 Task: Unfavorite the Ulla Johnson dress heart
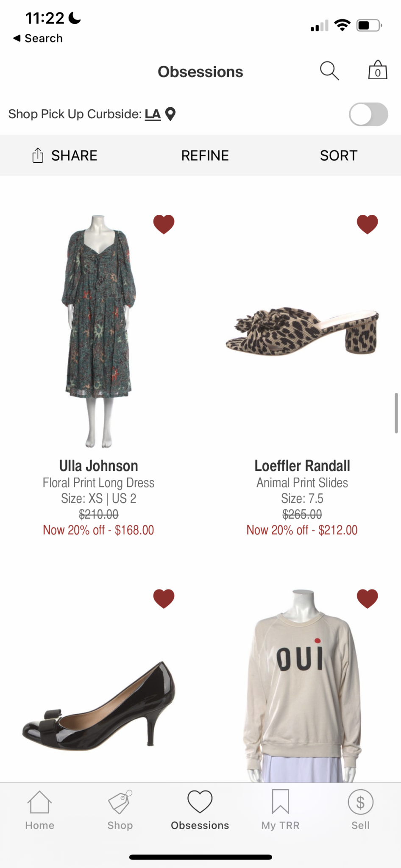(164, 224)
